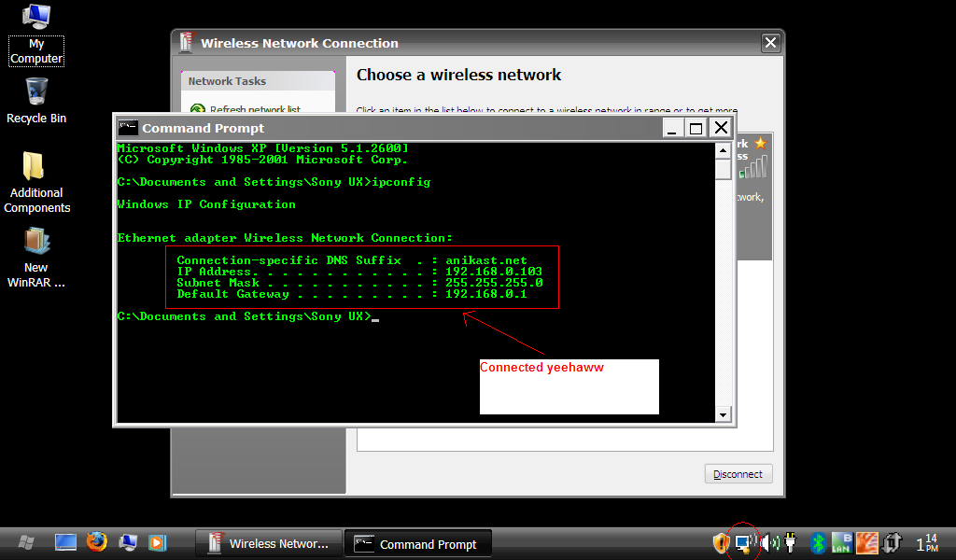Launch media player from quick launch
This screenshot has height=560, width=956.
[157, 542]
